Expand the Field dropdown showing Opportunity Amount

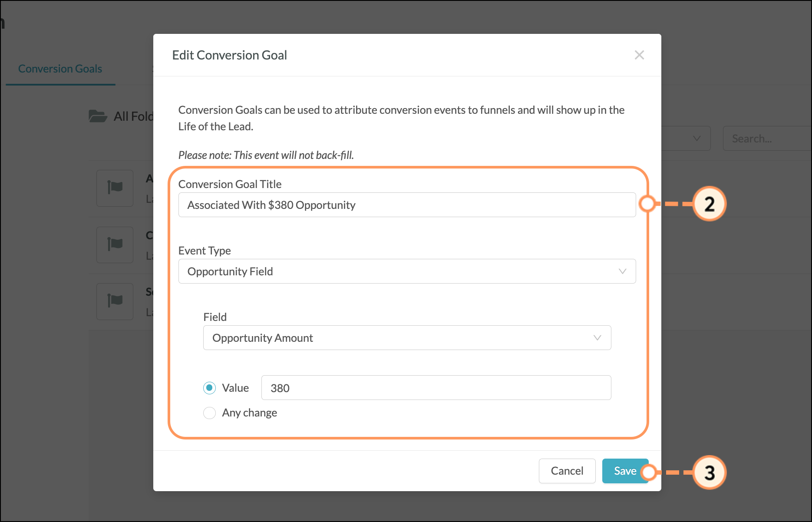[407, 338]
